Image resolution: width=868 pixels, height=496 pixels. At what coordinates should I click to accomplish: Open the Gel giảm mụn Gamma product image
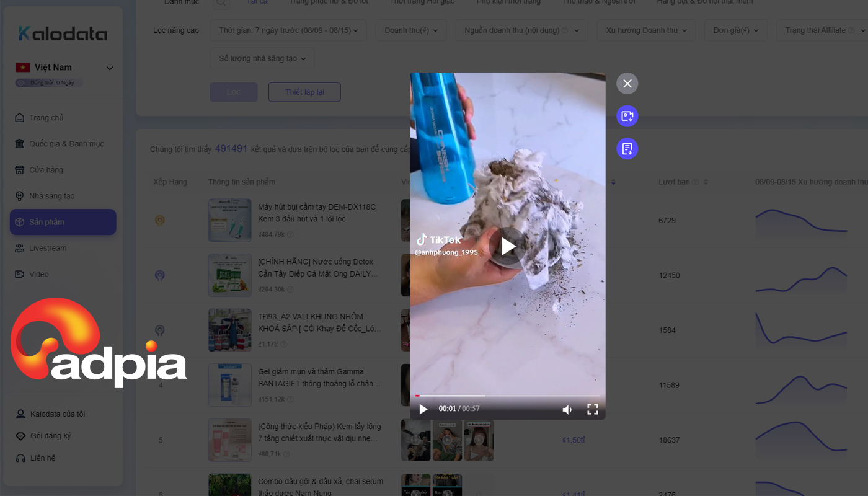pyautogui.click(x=230, y=385)
